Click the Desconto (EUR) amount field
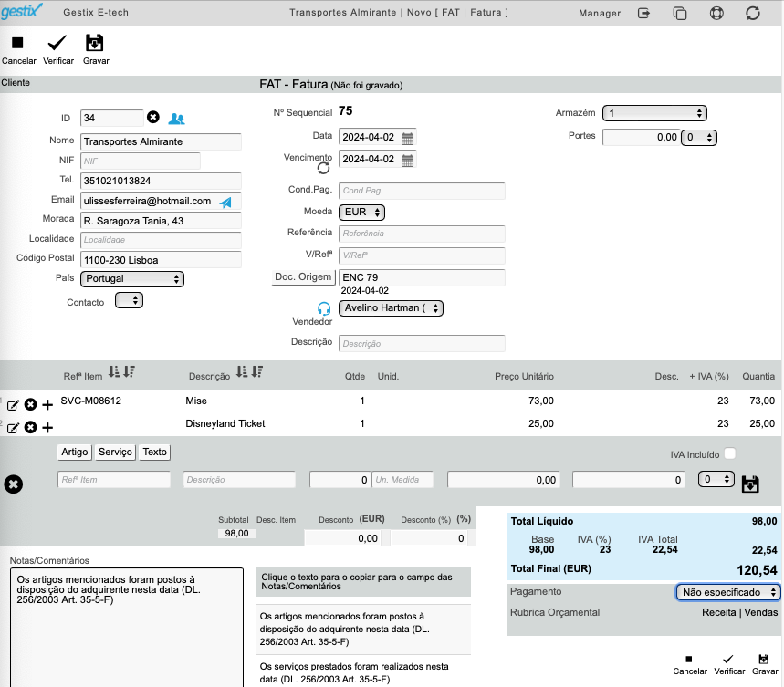The image size is (784, 687). pyautogui.click(x=342, y=538)
